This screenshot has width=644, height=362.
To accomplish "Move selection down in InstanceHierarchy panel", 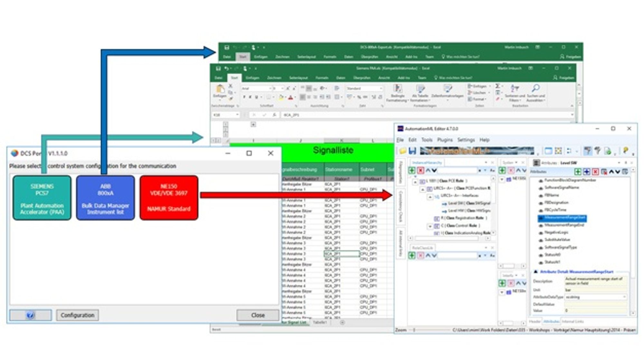I will coord(434,171).
